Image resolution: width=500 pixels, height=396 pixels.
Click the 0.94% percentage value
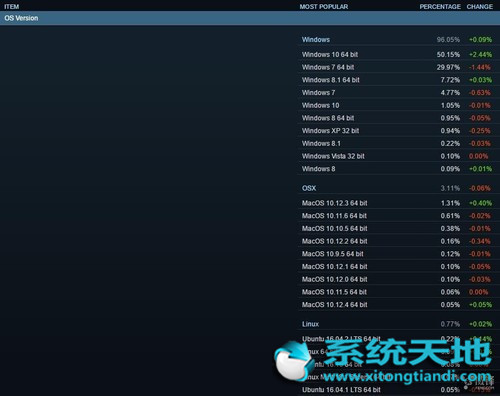(450, 130)
